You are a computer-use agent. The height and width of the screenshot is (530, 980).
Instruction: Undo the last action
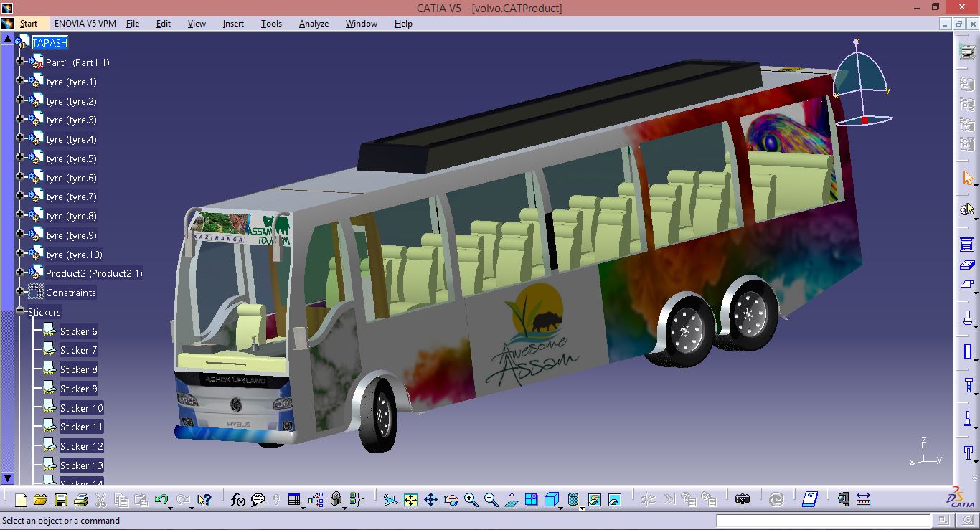(161, 500)
